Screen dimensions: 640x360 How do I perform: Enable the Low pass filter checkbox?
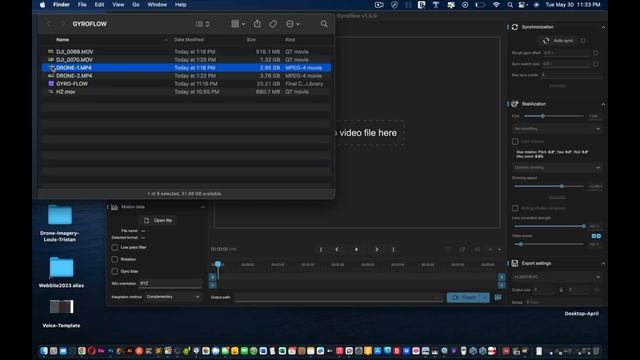[115, 247]
